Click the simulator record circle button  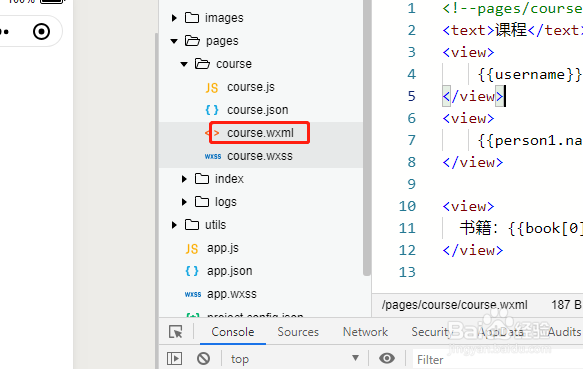tap(41, 32)
